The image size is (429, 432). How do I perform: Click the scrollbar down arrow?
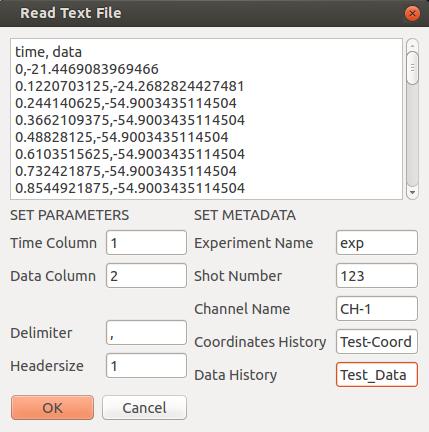[x=412, y=193]
